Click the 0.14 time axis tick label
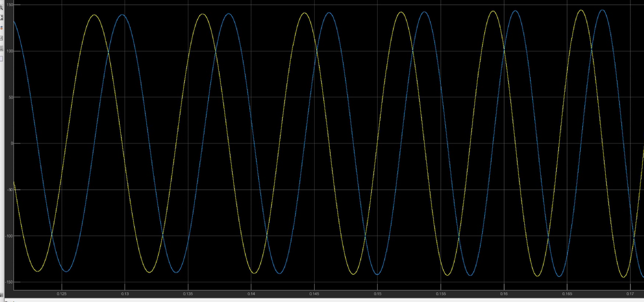Screen dimensions: 644x302 click(x=251, y=294)
